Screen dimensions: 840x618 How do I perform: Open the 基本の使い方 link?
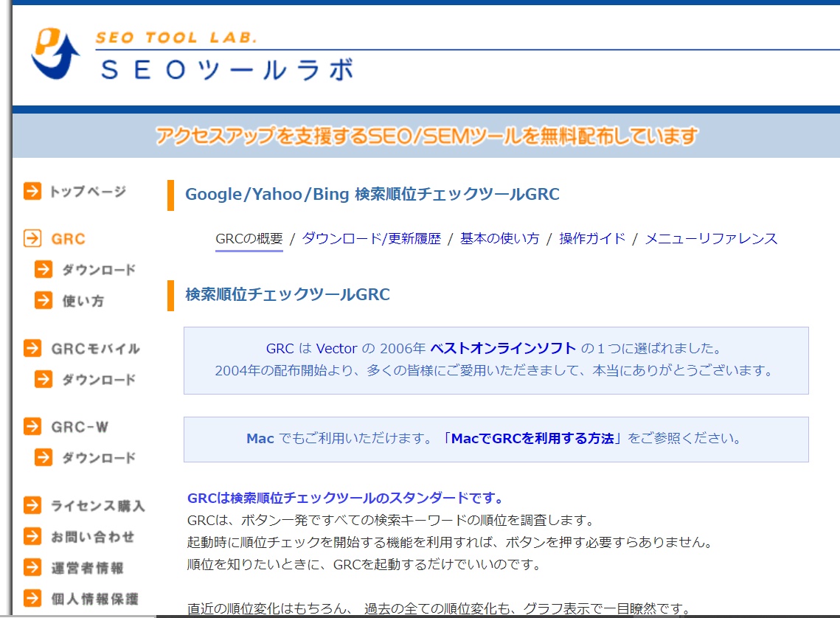pyautogui.click(x=499, y=239)
